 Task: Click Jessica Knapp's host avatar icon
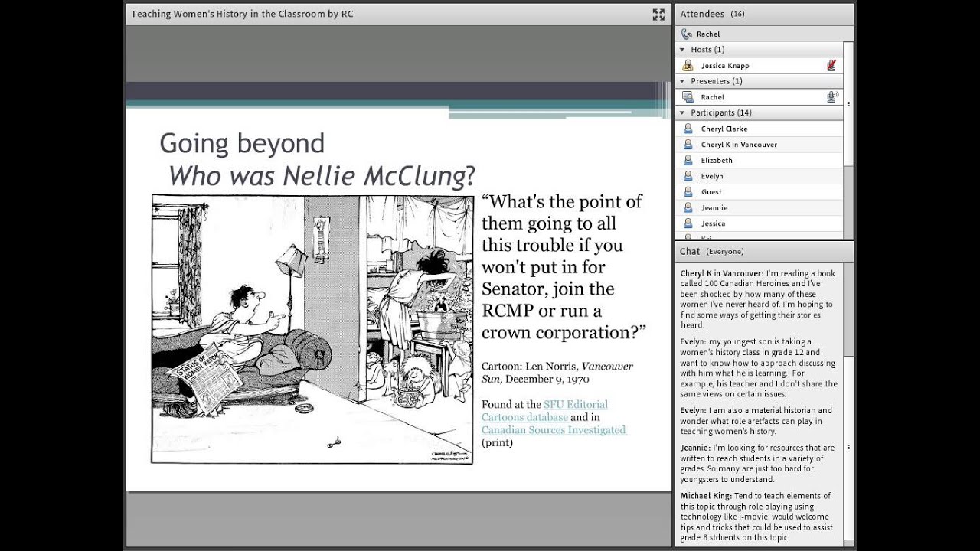tap(688, 66)
